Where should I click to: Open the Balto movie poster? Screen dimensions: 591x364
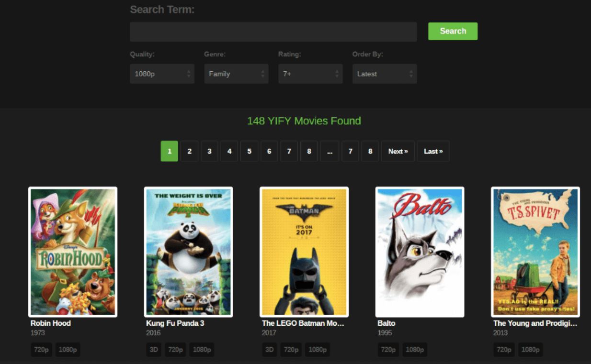pyautogui.click(x=420, y=252)
